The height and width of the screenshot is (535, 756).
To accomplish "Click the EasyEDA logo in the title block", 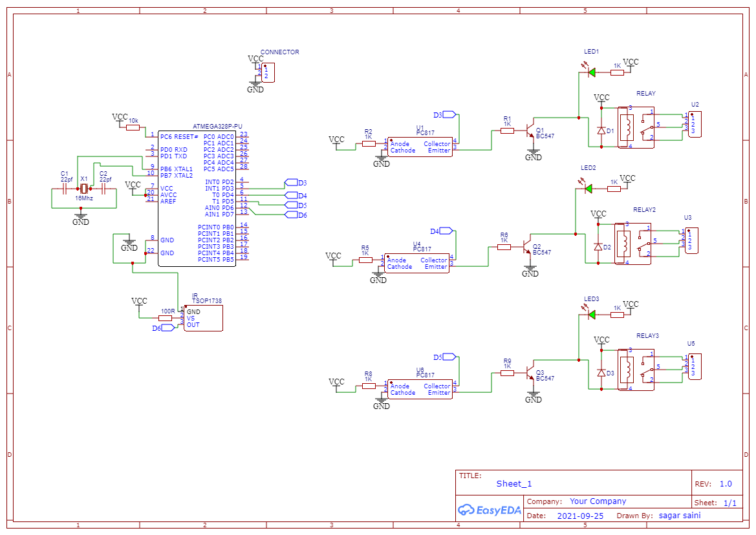I will 488,510.
